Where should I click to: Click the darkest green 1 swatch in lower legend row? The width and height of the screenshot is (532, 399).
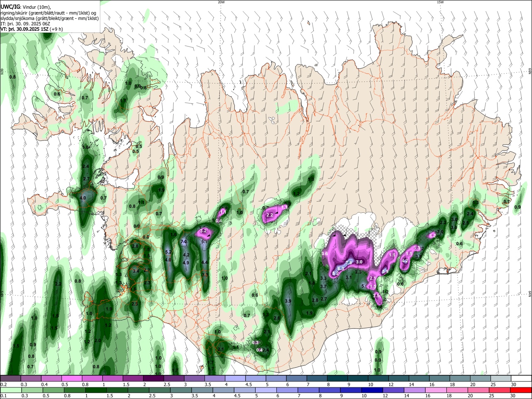[x=96, y=390]
